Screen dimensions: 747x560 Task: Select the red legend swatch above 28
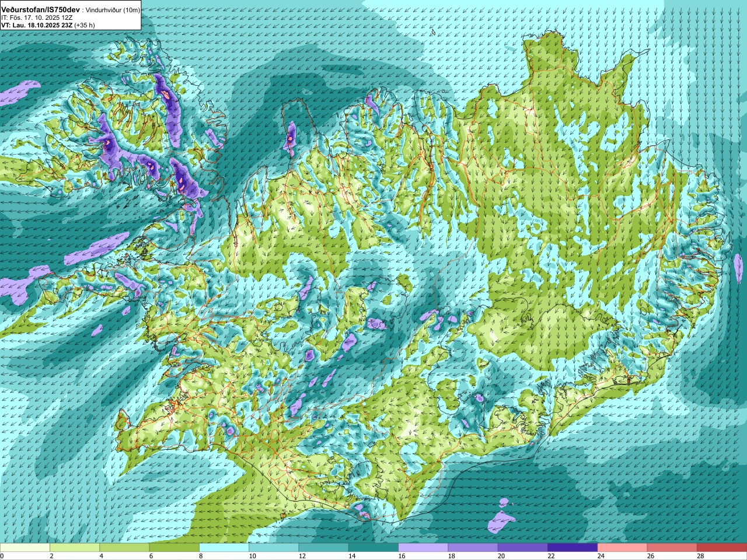[x=722, y=548]
